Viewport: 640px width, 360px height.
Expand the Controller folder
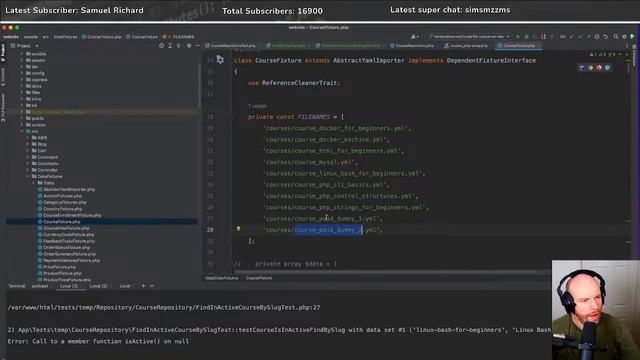pos(28,170)
